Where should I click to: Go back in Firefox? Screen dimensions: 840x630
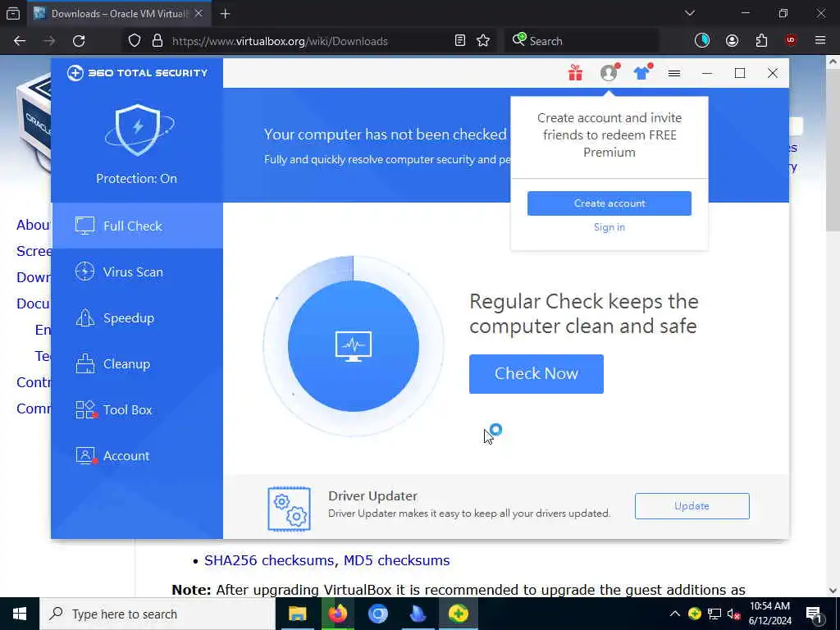(20, 41)
